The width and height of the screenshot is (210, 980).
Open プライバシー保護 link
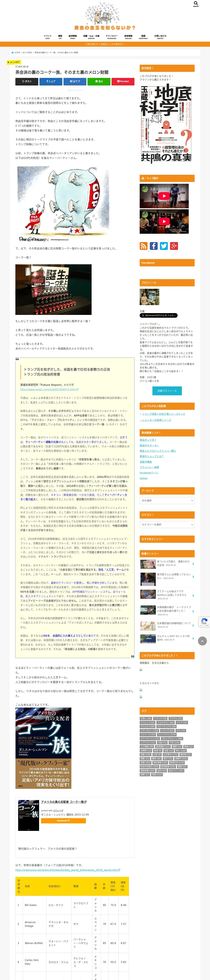coord(149,467)
